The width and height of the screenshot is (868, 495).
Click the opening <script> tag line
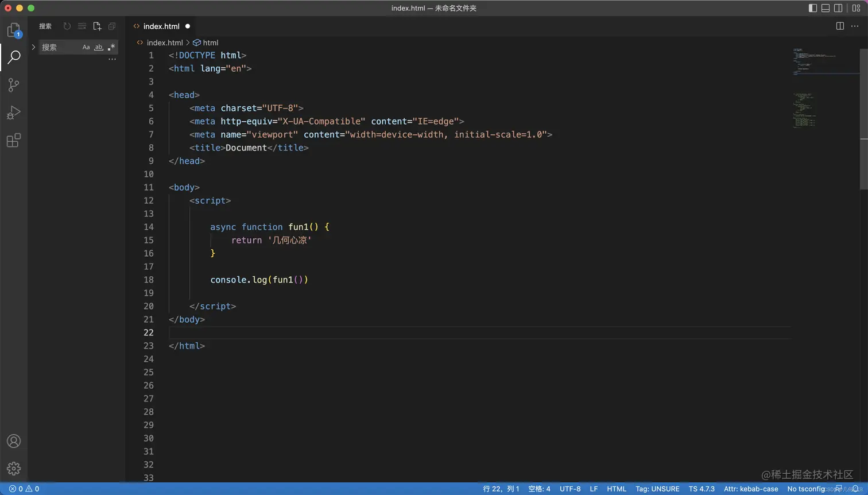[x=210, y=200]
